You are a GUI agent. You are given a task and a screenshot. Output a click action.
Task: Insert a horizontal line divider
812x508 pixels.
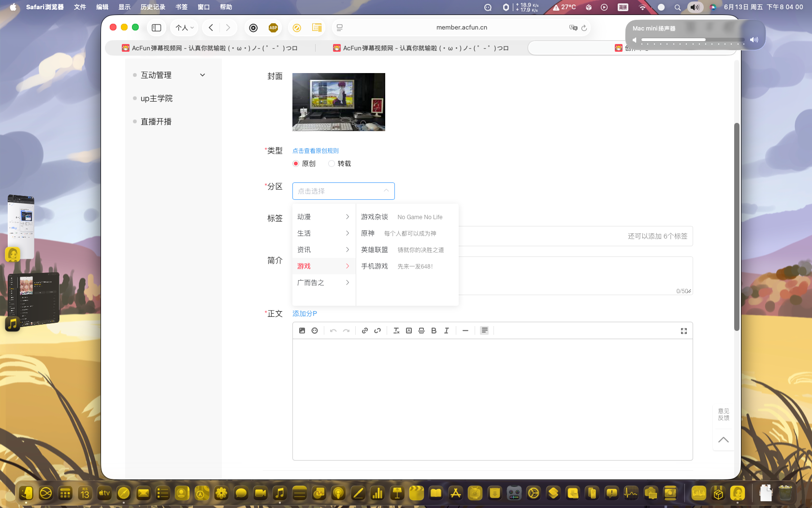tap(465, 330)
